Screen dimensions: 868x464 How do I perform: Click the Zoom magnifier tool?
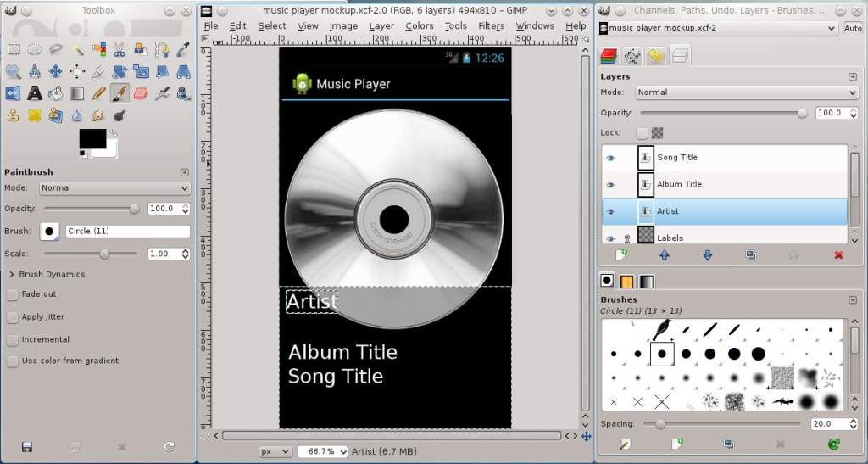click(x=14, y=71)
